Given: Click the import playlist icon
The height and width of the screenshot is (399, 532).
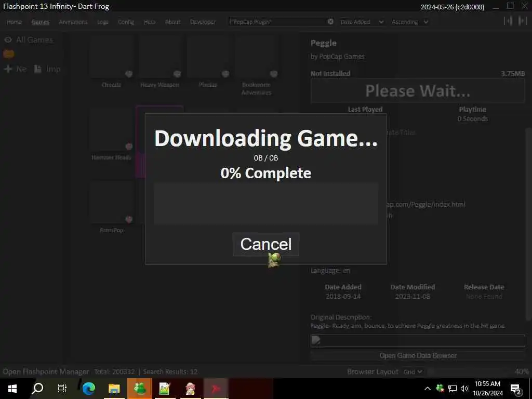Looking at the screenshot, I should coord(37,69).
